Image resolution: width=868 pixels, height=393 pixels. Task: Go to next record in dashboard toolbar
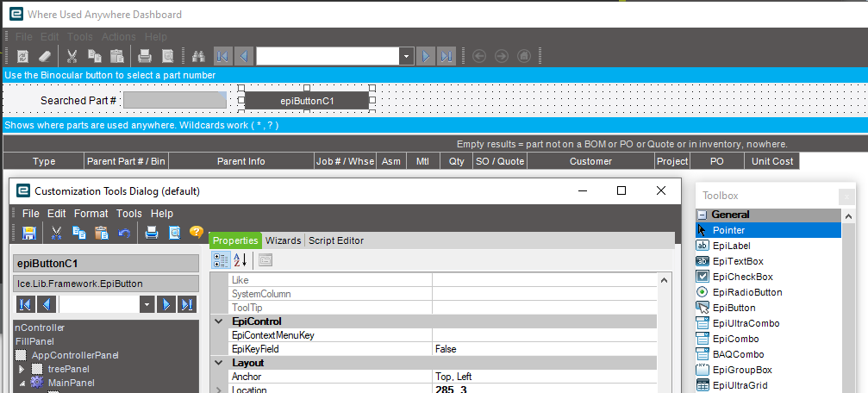pos(426,56)
